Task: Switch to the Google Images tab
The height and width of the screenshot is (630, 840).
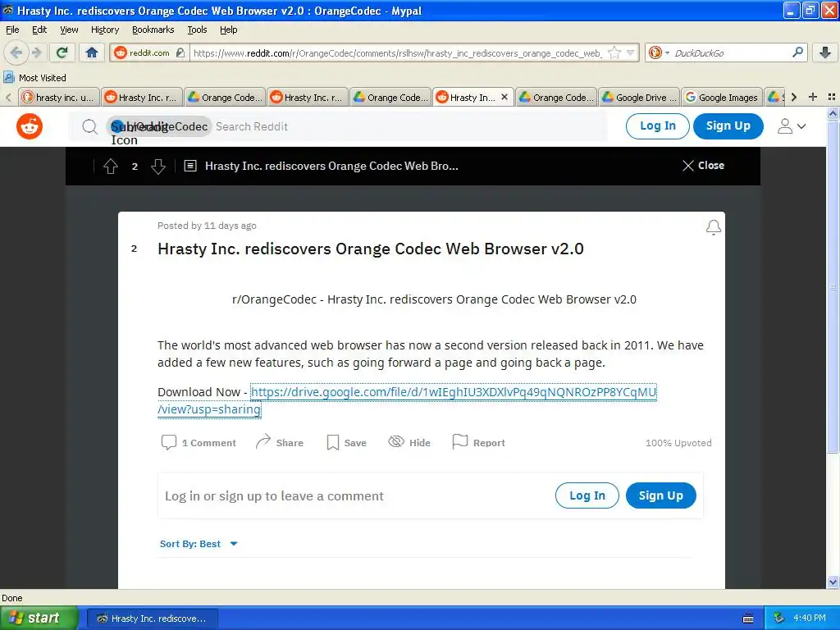Action: tap(722, 97)
